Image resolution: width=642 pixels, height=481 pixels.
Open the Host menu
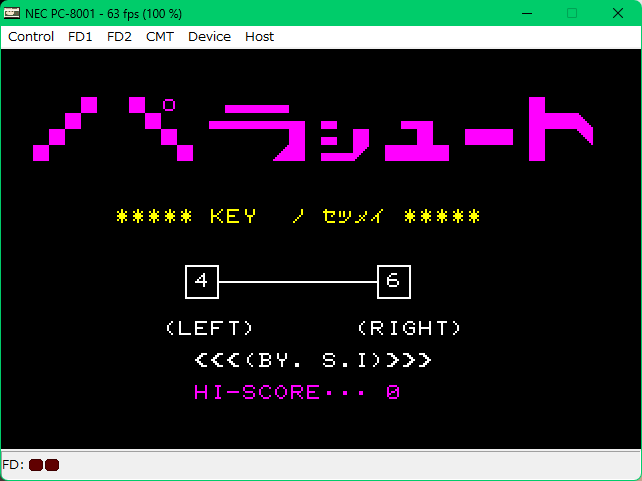coord(259,37)
